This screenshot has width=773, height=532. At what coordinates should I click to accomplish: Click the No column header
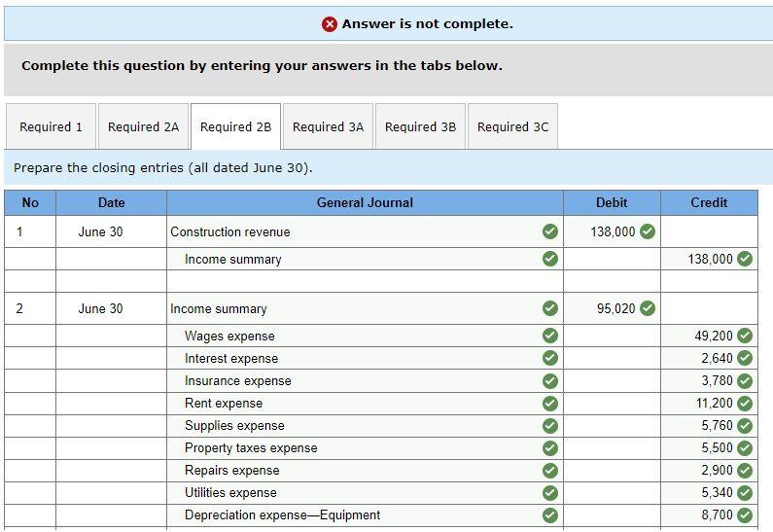(30, 202)
